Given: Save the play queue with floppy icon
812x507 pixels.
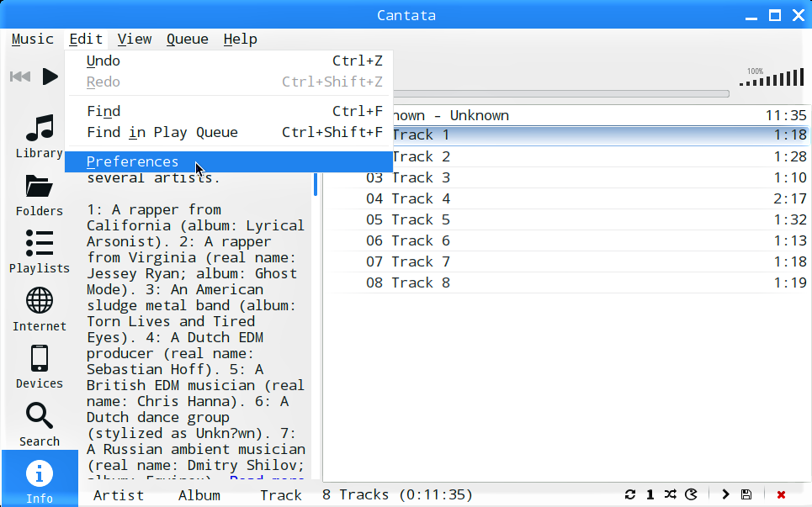Looking at the screenshot, I should point(746,494).
